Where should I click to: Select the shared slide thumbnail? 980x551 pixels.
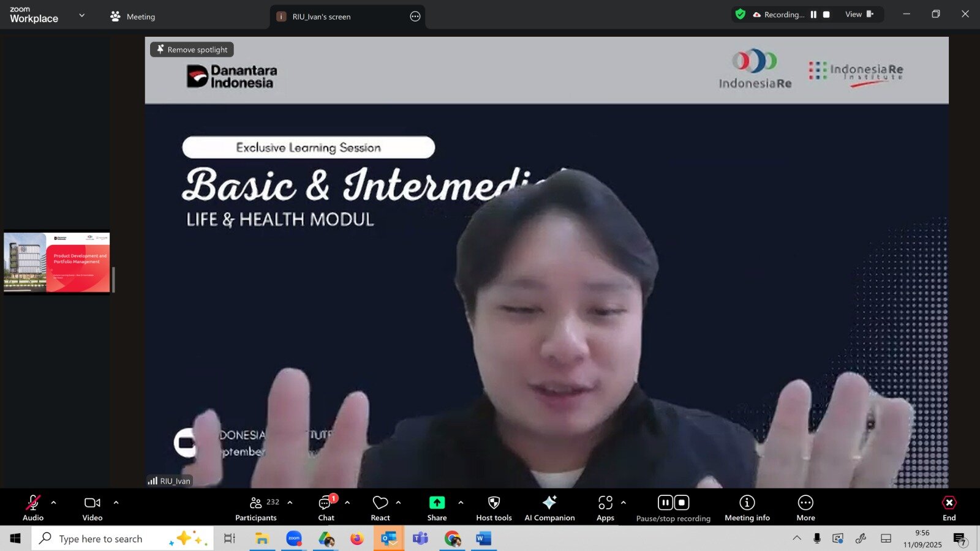tap(57, 262)
